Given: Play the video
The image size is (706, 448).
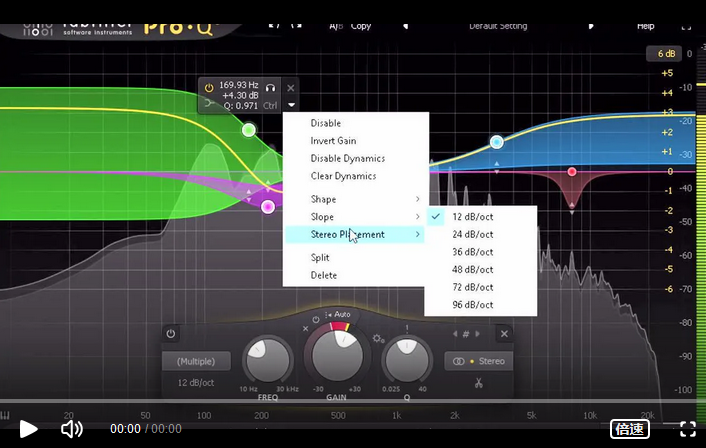Looking at the screenshot, I should pos(28,429).
